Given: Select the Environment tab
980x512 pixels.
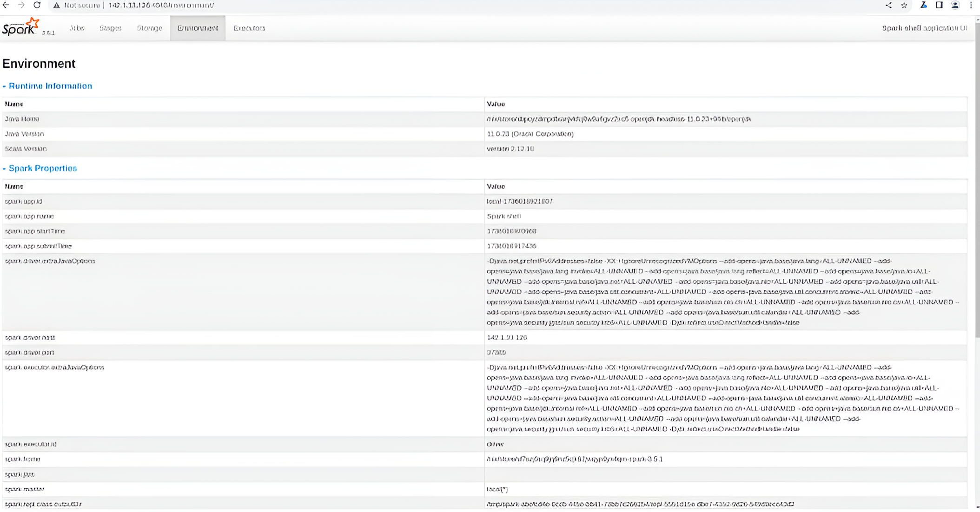Looking at the screenshot, I should point(197,28).
